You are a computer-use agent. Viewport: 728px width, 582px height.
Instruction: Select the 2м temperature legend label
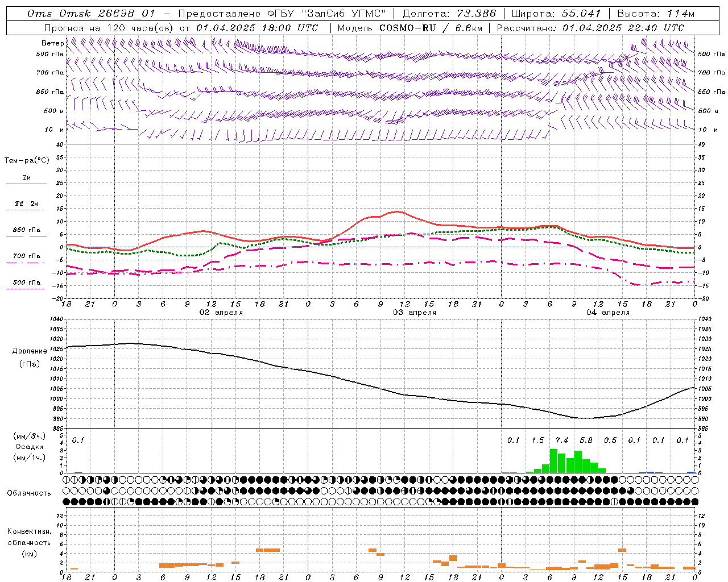pos(27,178)
